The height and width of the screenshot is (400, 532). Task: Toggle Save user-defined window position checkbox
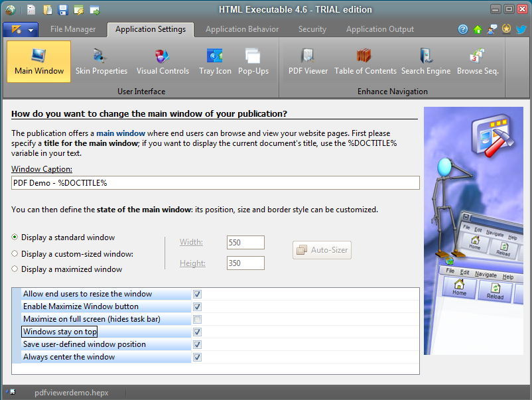tap(197, 344)
